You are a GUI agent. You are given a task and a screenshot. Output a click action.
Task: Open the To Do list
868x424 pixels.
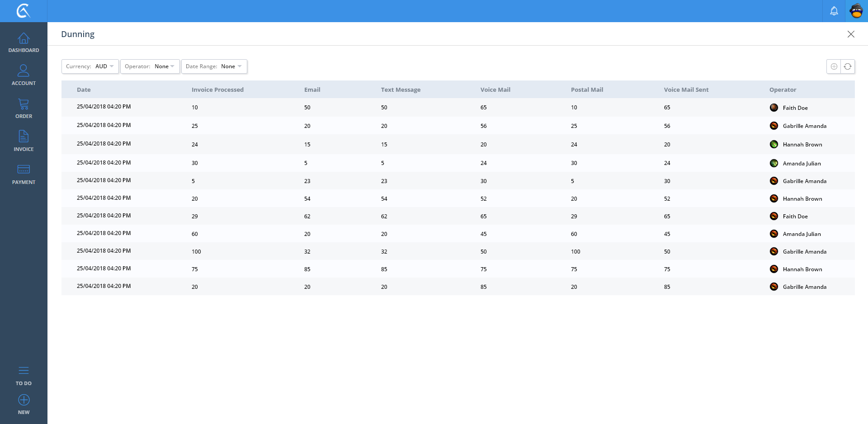(x=24, y=371)
